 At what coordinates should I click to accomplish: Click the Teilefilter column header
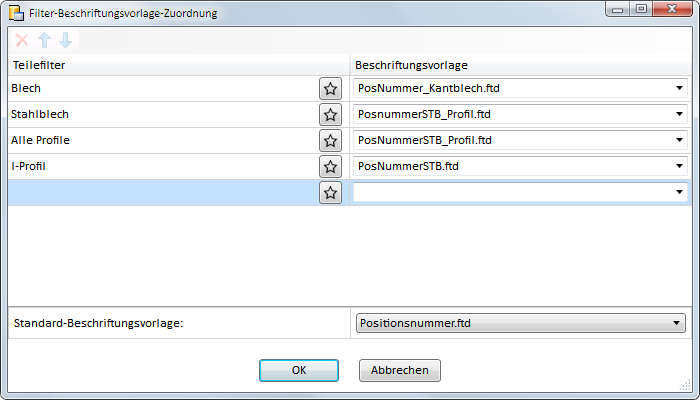pyautogui.click(x=179, y=65)
